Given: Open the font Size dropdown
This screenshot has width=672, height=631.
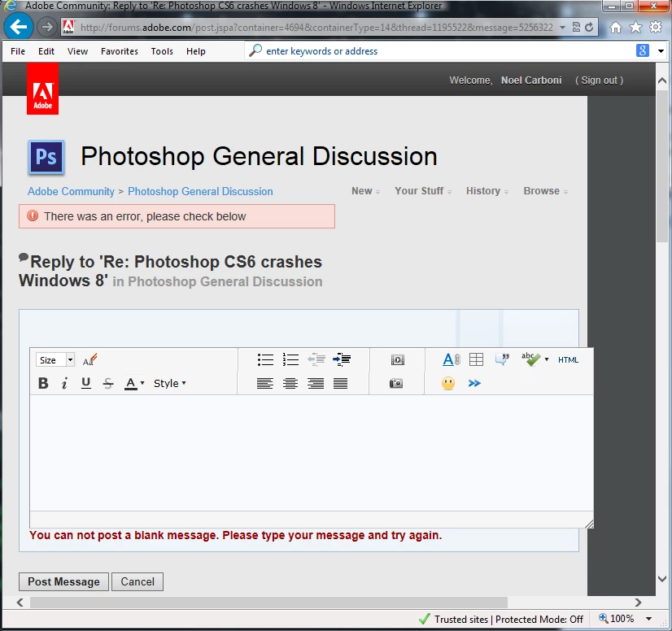Looking at the screenshot, I should click(55, 360).
